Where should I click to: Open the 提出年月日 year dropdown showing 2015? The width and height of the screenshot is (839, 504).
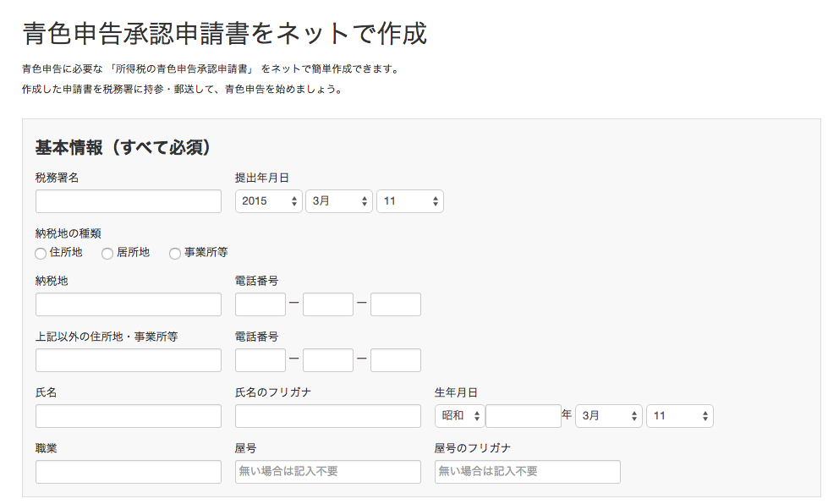click(x=268, y=201)
